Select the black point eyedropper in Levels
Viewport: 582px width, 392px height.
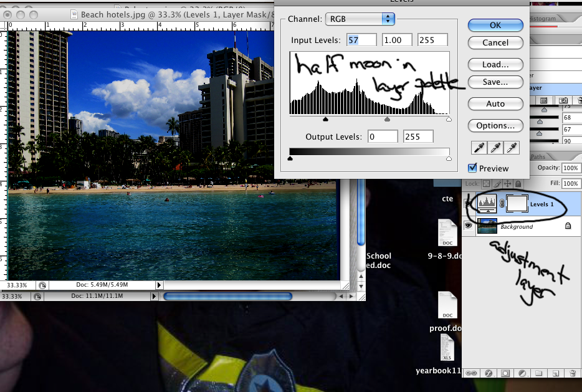[480, 148]
